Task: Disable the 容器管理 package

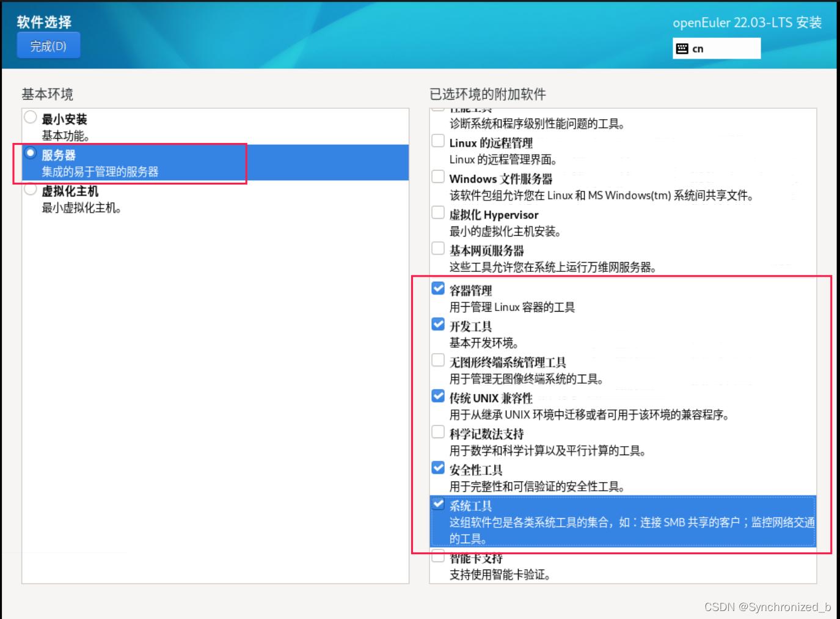Action: pyautogui.click(x=437, y=287)
